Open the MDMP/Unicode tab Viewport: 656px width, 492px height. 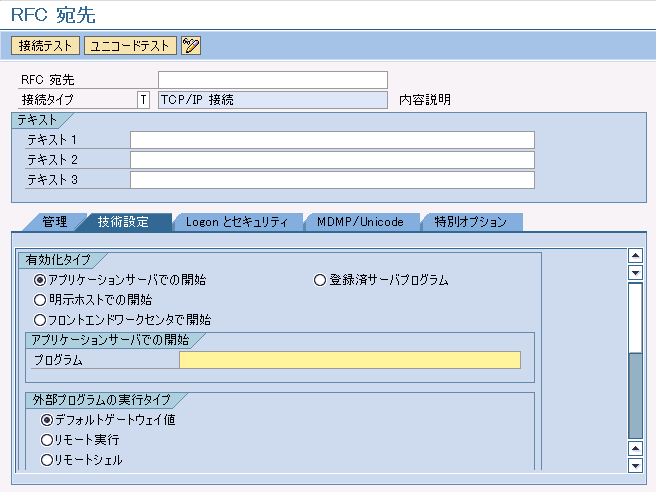coord(359,222)
